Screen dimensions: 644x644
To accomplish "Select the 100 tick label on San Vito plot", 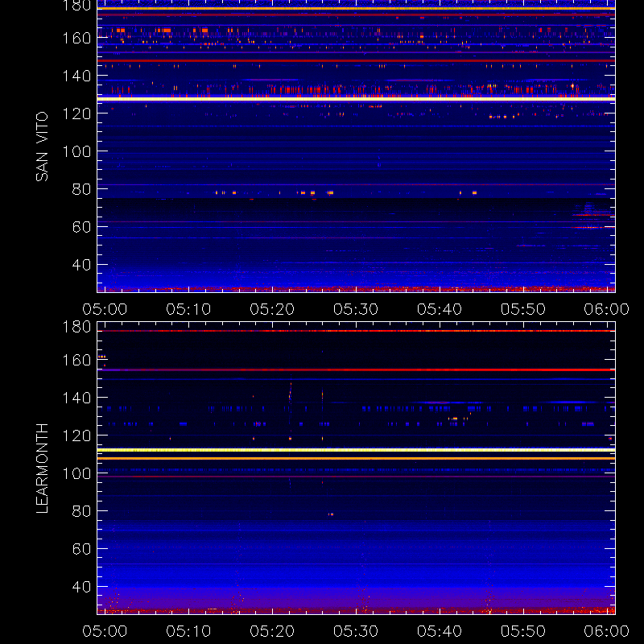I will pyautogui.click(x=76, y=151).
